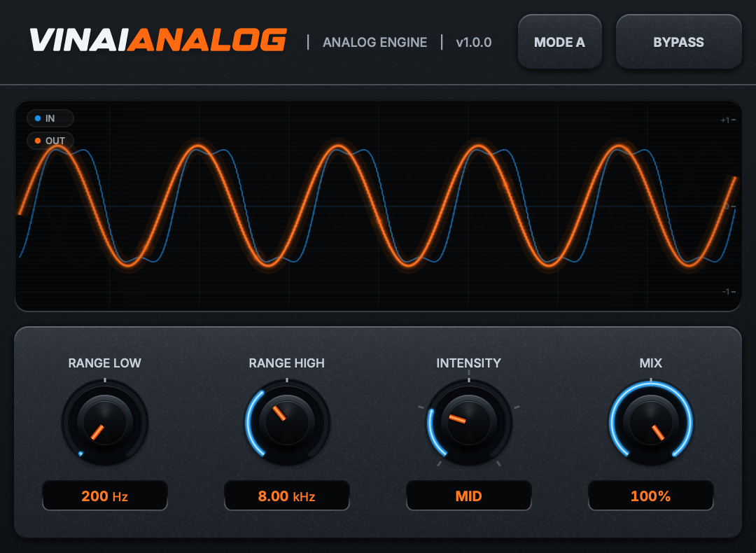Click the RANGE HIGH knob
Image resolution: width=756 pixels, height=553 pixels.
(x=287, y=423)
